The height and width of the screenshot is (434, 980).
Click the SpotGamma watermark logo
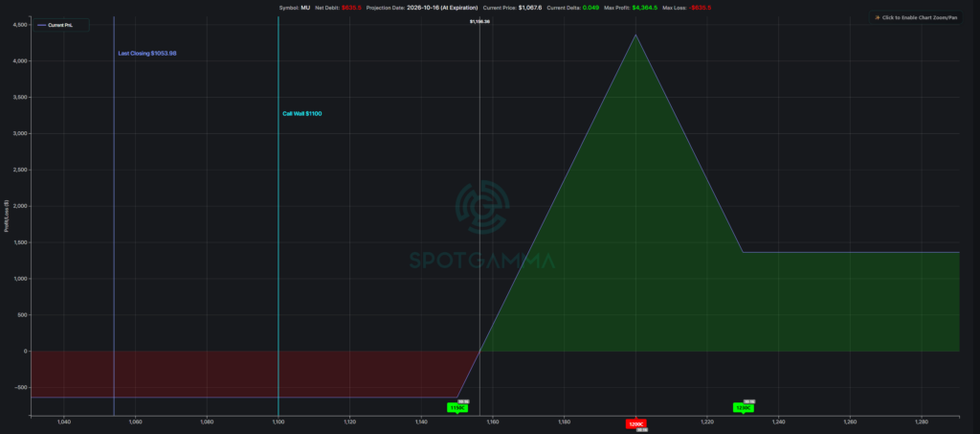click(482, 225)
